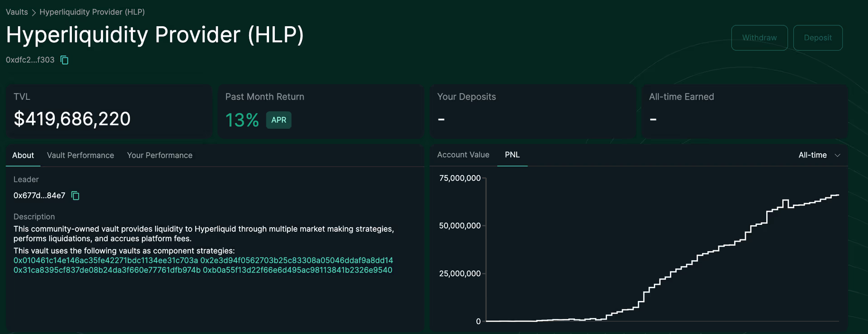Open the All-time chevron on the chart
Screen dimensions: 868x334
[x=837, y=155]
